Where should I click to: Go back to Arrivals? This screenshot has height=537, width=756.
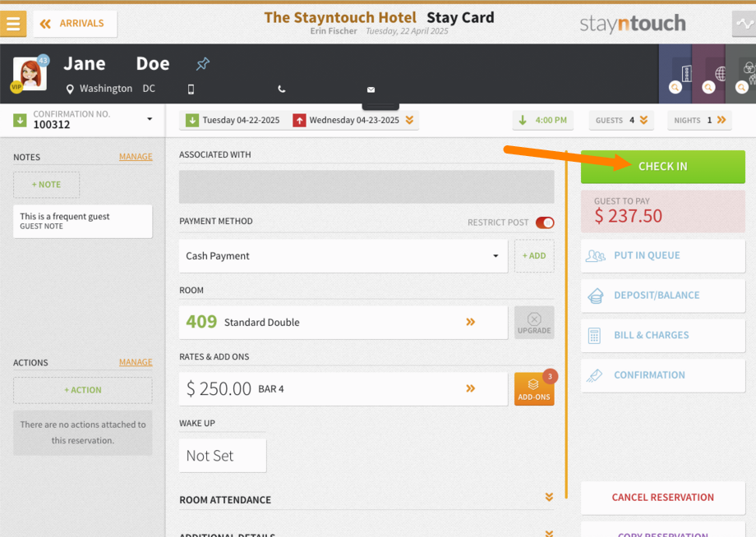pyautogui.click(x=75, y=24)
